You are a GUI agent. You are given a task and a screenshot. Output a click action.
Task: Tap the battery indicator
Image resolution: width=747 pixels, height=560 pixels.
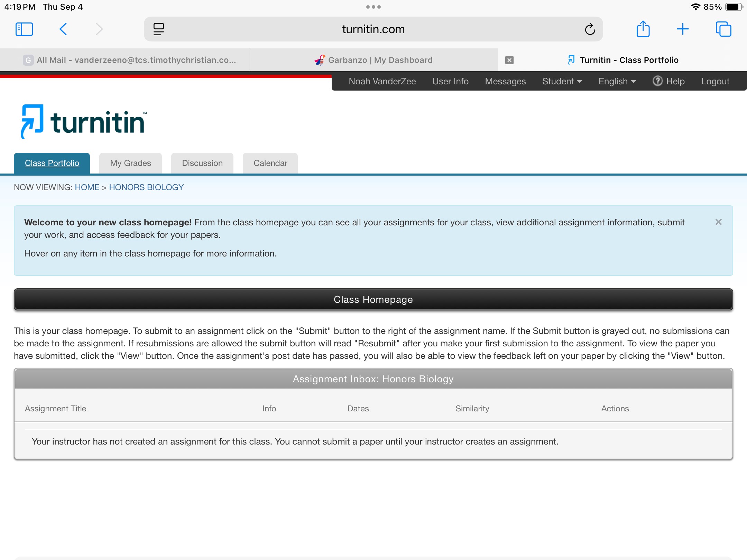coord(734,7)
